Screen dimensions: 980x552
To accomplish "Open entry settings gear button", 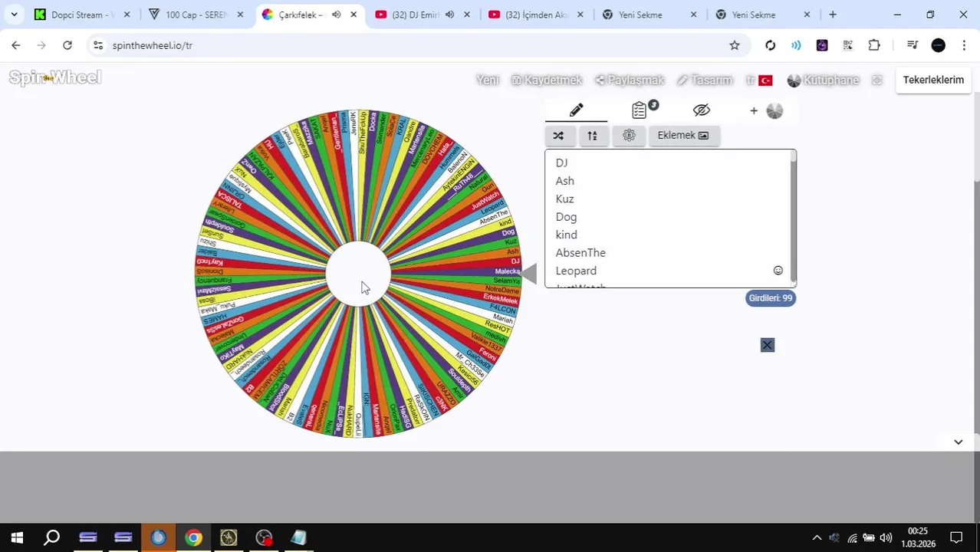I will tap(629, 136).
